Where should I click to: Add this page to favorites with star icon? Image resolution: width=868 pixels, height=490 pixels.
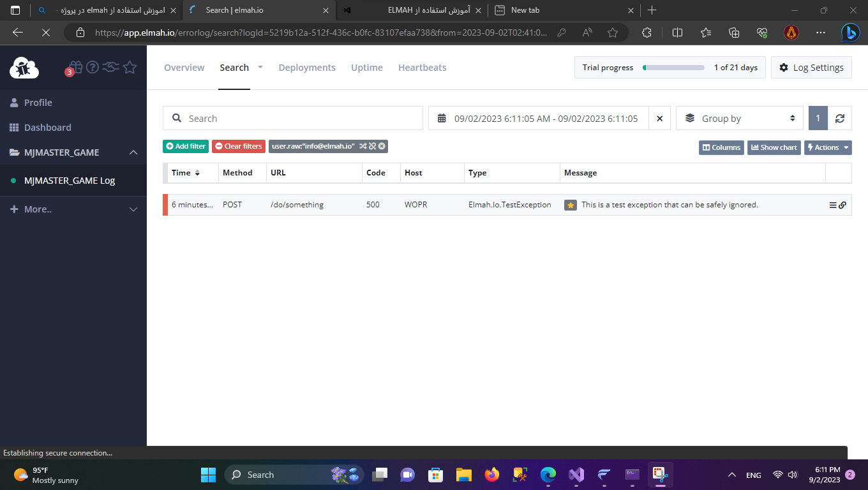[613, 33]
